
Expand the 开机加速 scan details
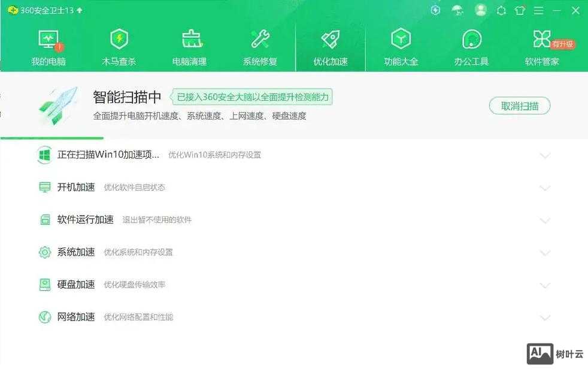(x=545, y=188)
